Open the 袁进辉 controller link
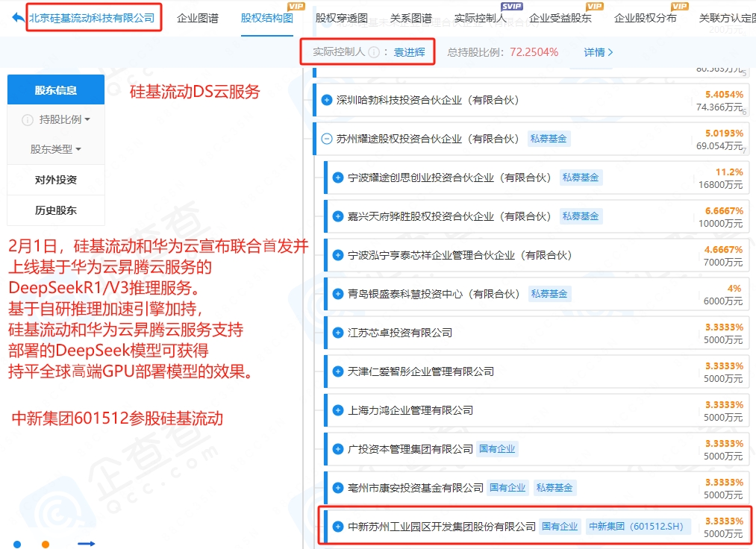Screen dimensions: 756x549 coord(409,52)
